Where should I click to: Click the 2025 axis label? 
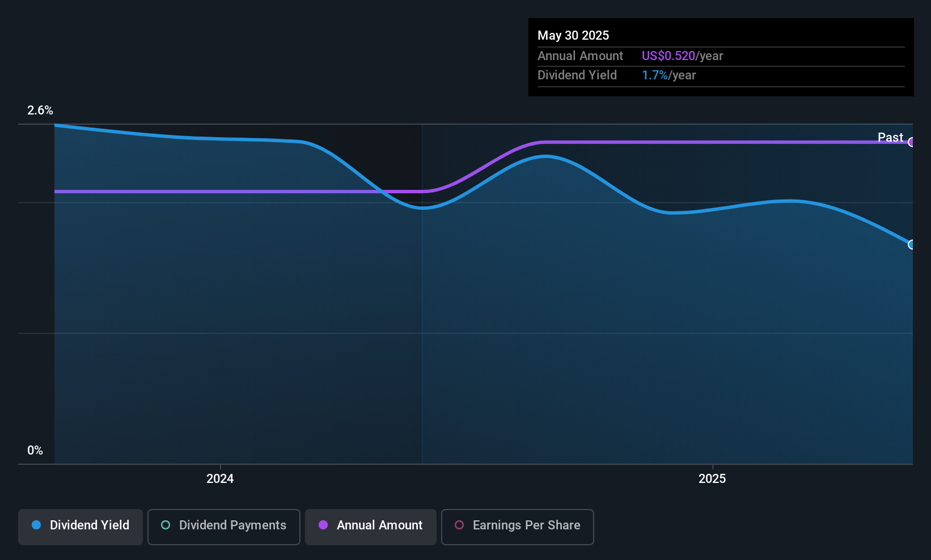(x=712, y=478)
